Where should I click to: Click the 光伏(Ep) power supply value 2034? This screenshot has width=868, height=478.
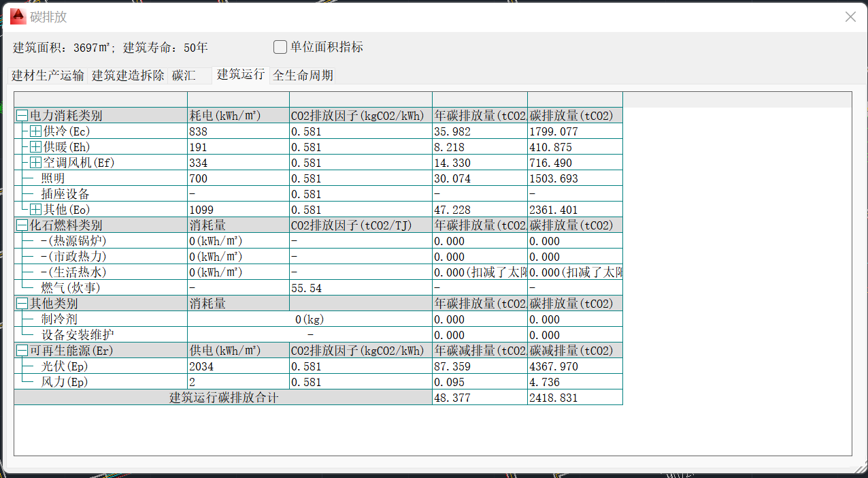[202, 366]
